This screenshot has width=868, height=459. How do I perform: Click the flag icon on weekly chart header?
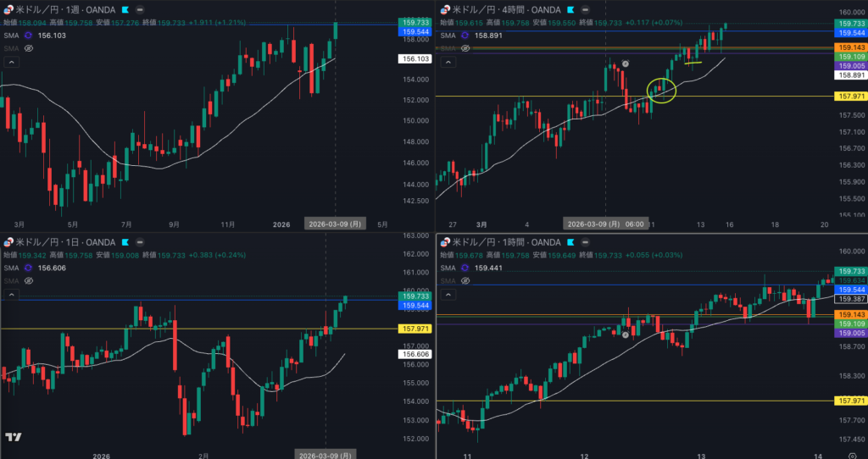[x=125, y=9]
